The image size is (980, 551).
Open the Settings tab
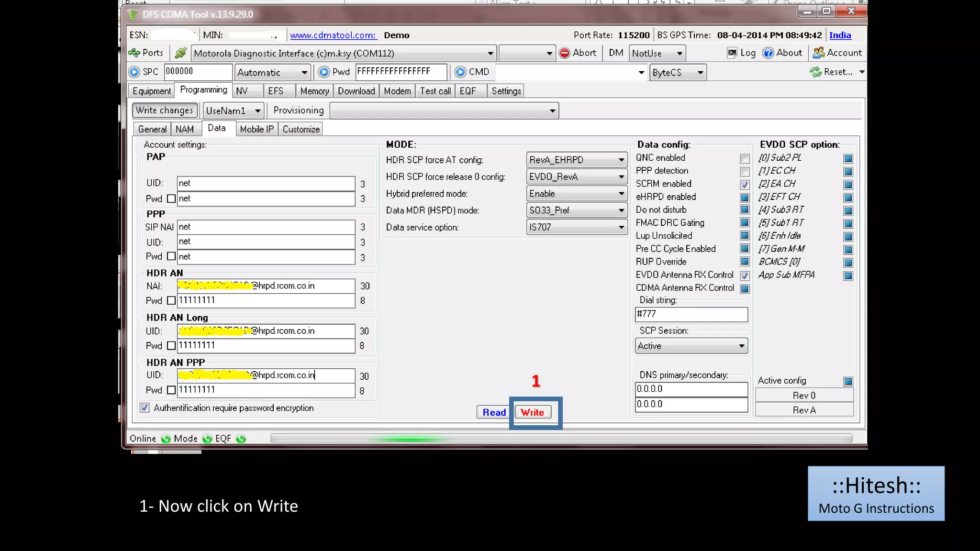click(506, 91)
